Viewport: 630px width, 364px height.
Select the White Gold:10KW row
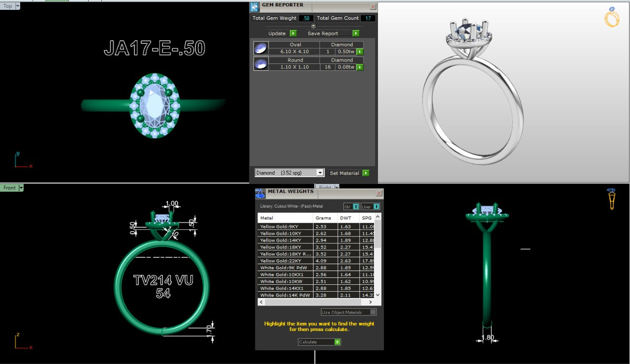click(316, 281)
